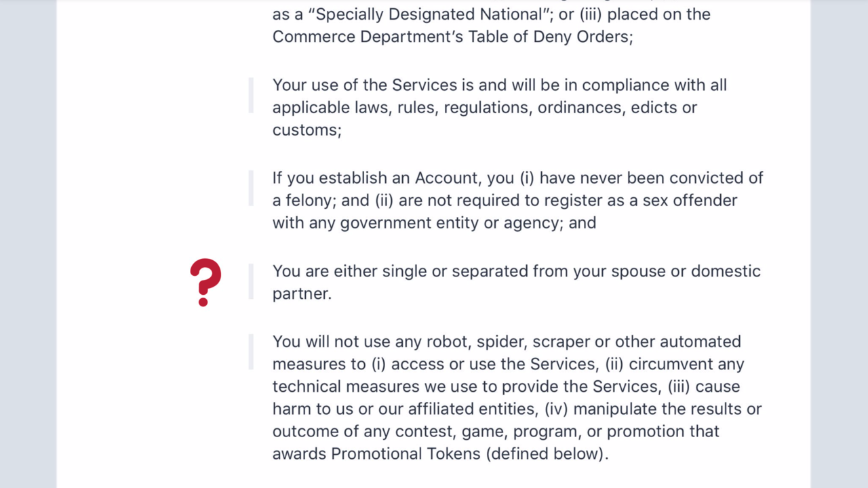Click the "(iii) cause" clause text
The height and width of the screenshot is (488, 868).
coord(703,386)
